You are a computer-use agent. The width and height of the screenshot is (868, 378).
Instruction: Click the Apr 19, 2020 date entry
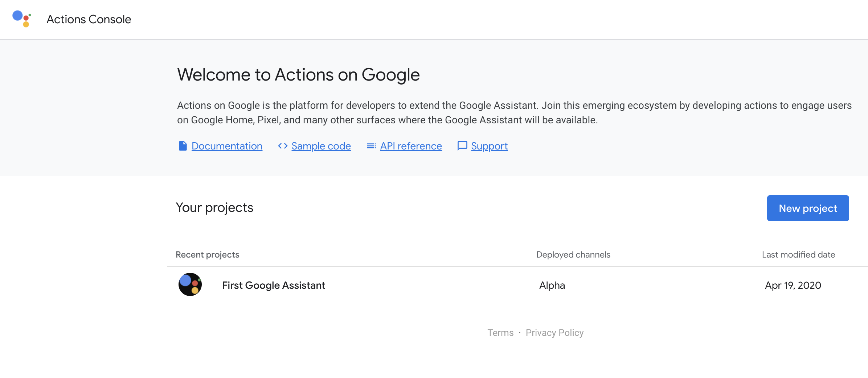tap(793, 285)
